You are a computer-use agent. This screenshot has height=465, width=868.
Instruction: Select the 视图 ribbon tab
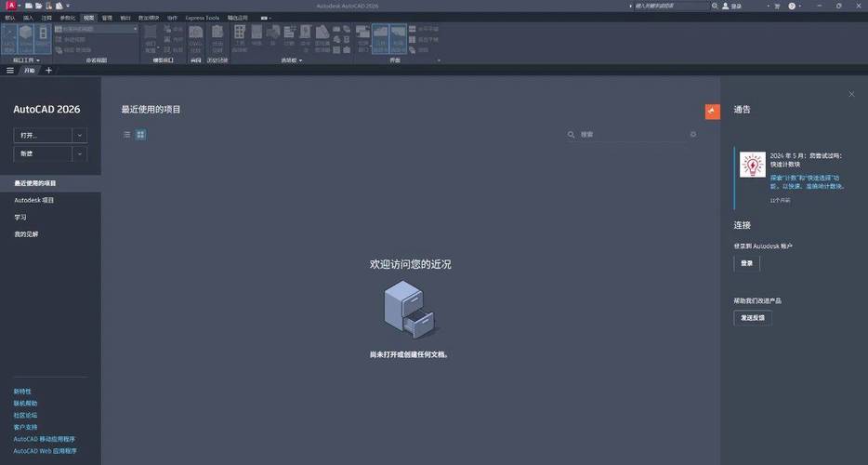click(x=88, y=18)
